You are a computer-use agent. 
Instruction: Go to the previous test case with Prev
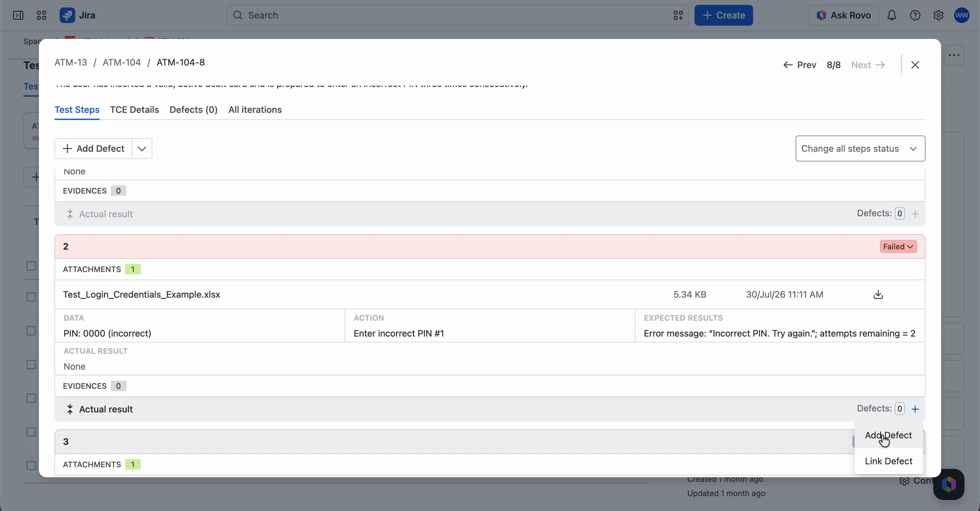(x=800, y=65)
